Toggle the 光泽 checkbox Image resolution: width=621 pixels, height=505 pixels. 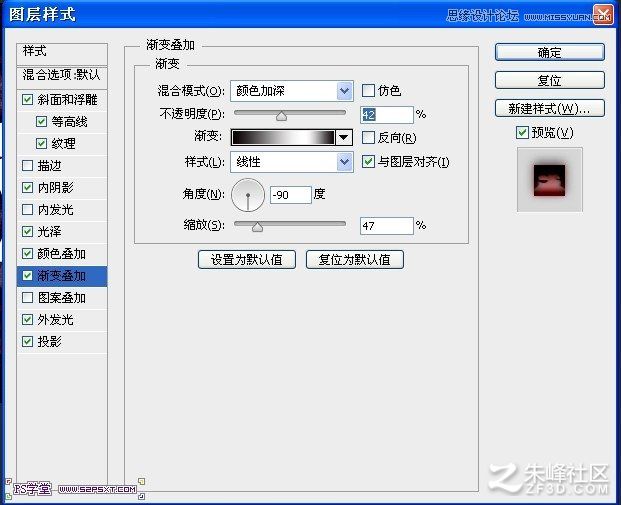[27, 231]
